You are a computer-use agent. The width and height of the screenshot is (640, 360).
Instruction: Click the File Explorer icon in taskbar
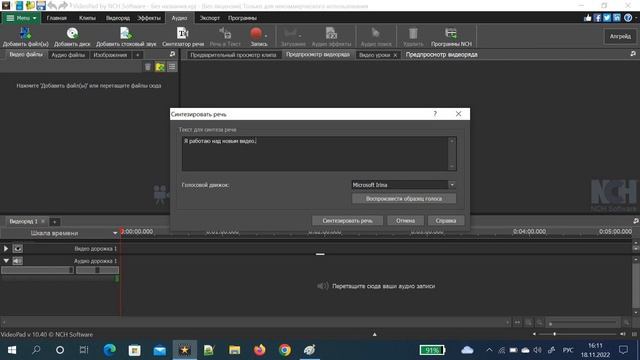(x=234, y=350)
